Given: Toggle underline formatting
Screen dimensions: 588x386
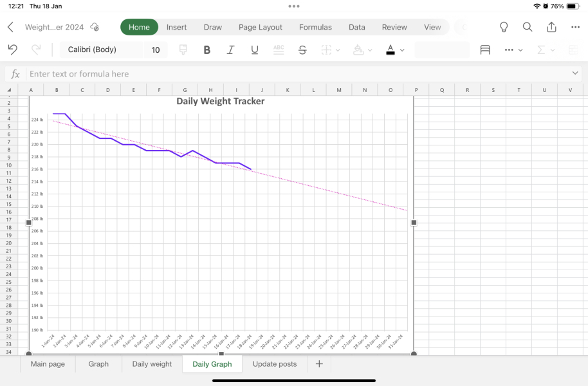Looking at the screenshot, I should click(254, 49).
